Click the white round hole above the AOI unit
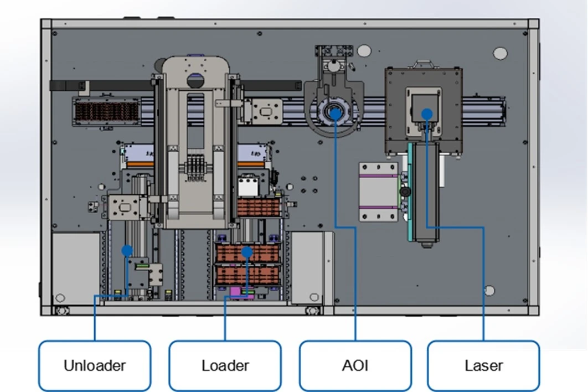The width and height of the screenshot is (588, 392). coord(364,50)
